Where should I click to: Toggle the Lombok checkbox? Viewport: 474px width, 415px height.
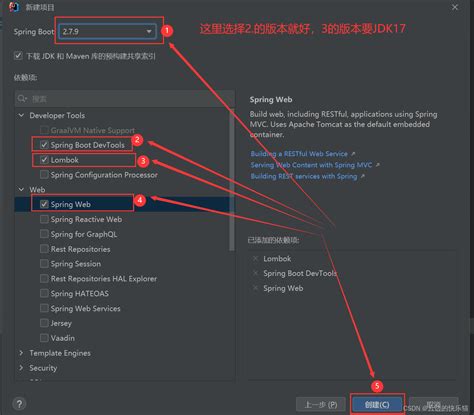(44, 160)
